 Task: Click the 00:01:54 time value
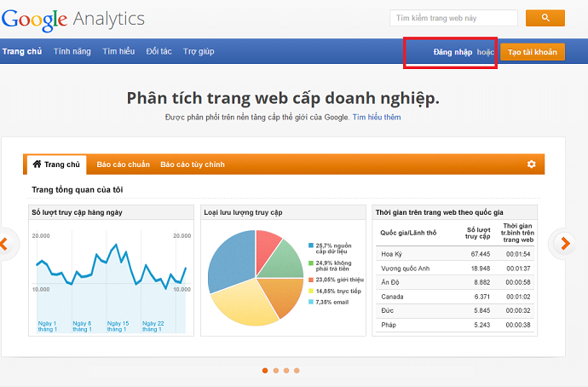coord(518,254)
